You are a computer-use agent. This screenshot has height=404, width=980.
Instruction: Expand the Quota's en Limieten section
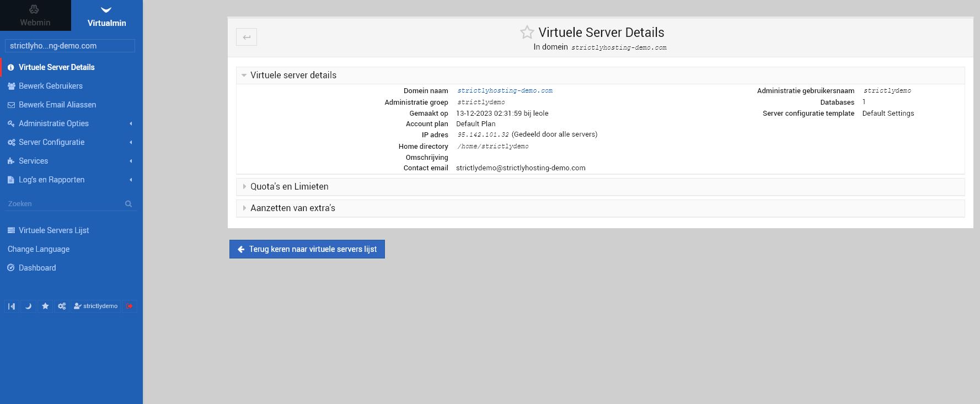pos(600,187)
